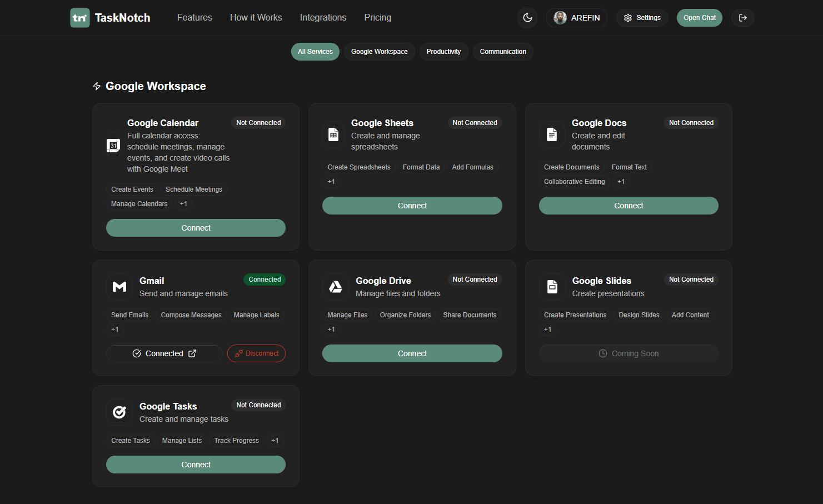
Task: Click the Create Presentations tag
Action: pyautogui.click(x=575, y=315)
